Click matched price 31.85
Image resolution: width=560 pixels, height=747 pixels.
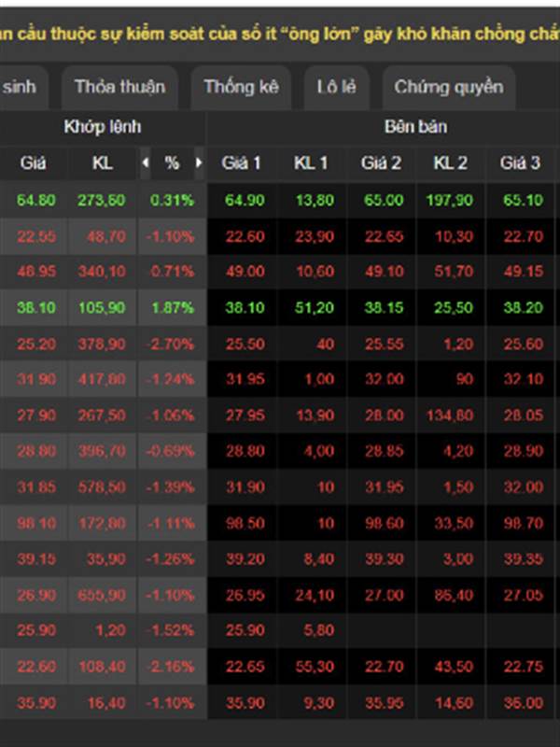(x=36, y=486)
